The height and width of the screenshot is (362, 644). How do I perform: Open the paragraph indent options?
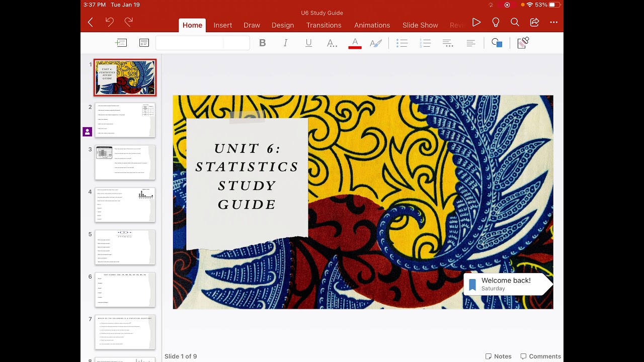point(448,43)
